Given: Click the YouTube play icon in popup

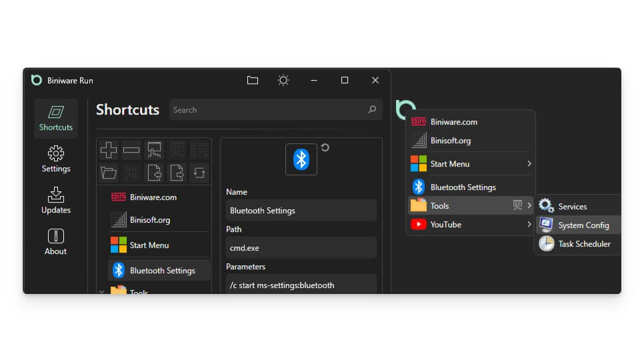Looking at the screenshot, I should point(419,225).
